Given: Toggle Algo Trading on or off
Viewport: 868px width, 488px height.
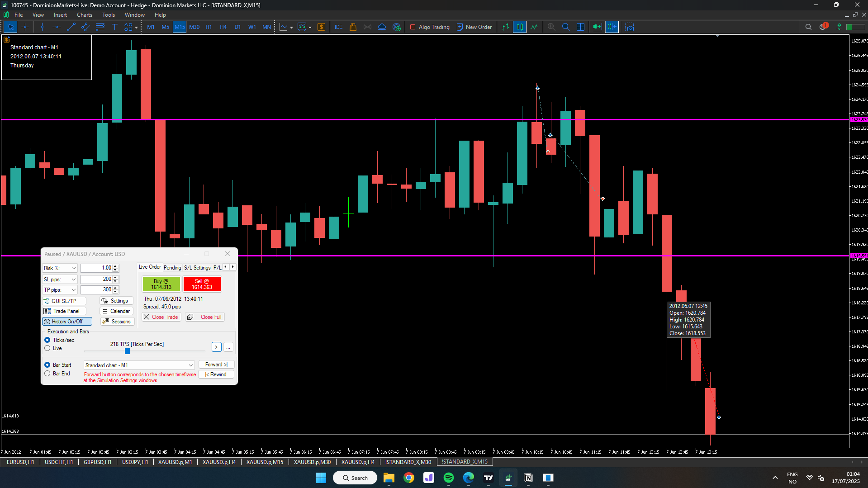Looking at the screenshot, I should 430,27.
